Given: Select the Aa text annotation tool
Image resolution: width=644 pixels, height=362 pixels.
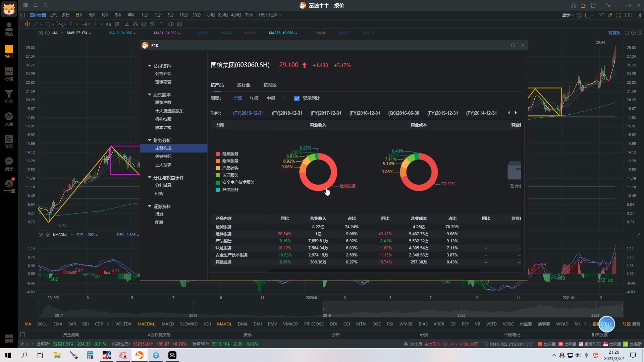Looking at the screenshot, I should coord(108,24).
